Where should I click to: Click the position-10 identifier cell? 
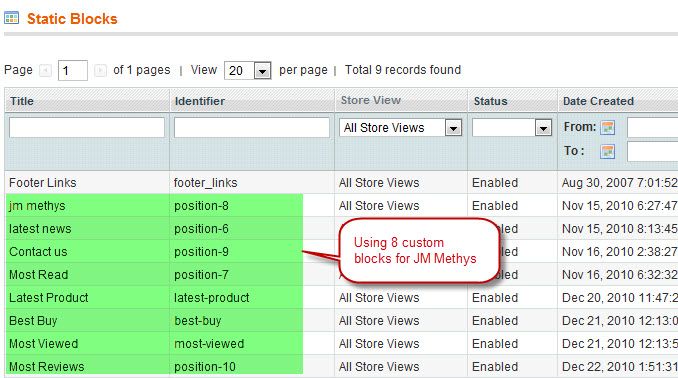click(x=252, y=366)
